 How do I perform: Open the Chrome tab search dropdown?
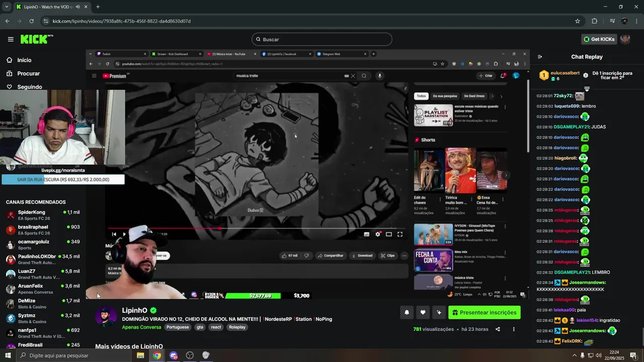point(7,7)
